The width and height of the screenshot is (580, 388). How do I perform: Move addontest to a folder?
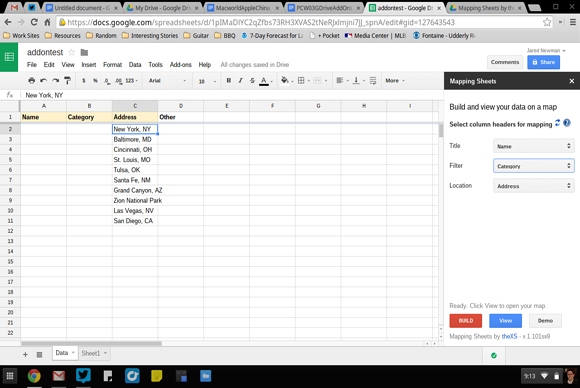[x=84, y=53]
